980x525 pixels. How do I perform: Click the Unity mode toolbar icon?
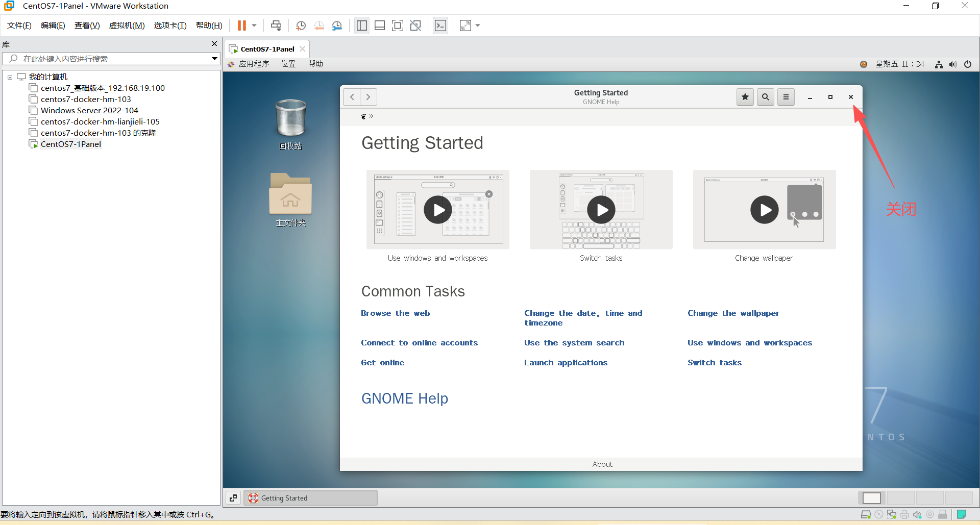[415, 26]
